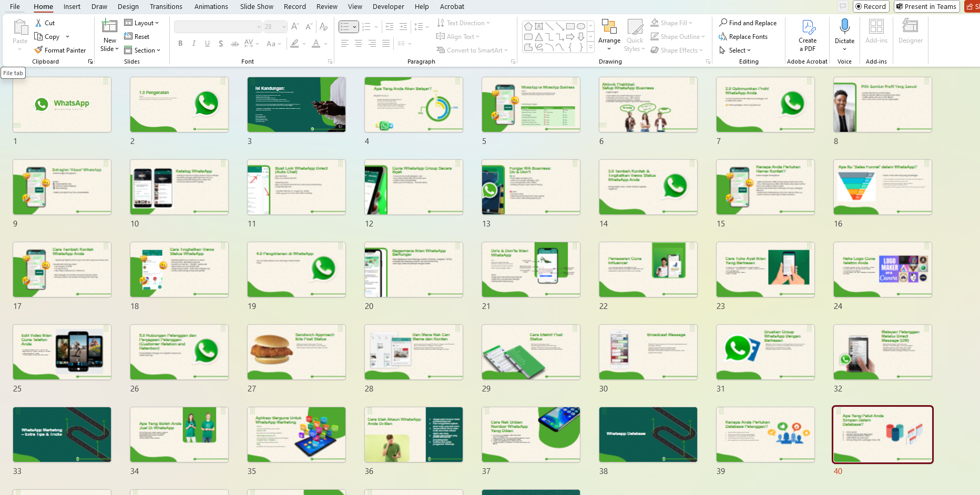Open the Arrange tool
The height and width of the screenshot is (495, 980).
click(609, 35)
